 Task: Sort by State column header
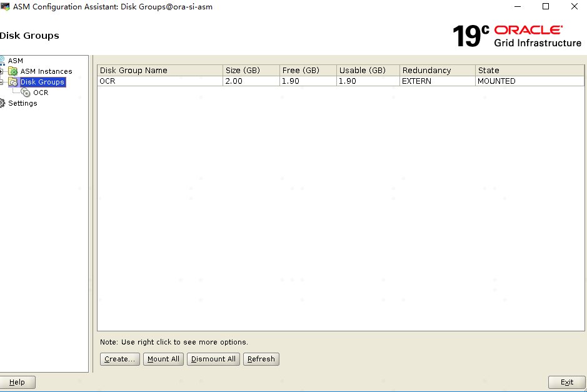coord(529,71)
